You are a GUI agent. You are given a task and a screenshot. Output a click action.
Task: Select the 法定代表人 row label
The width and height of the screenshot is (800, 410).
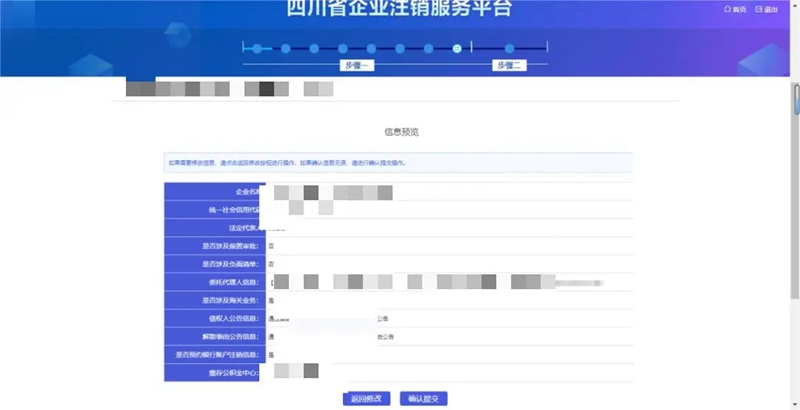coord(215,228)
